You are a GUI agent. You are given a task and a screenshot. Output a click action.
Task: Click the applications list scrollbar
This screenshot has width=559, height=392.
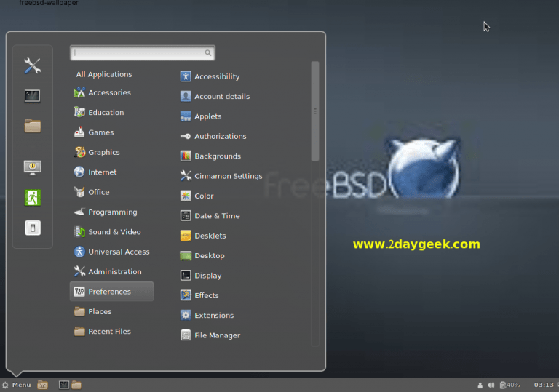click(x=314, y=111)
